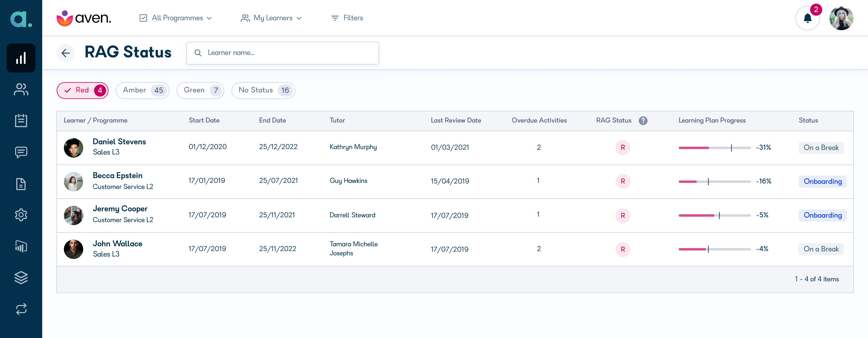This screenshot has height=338, width=868.
Task: Open Daniel Stevens learner profile link
Action: (119, 142)
